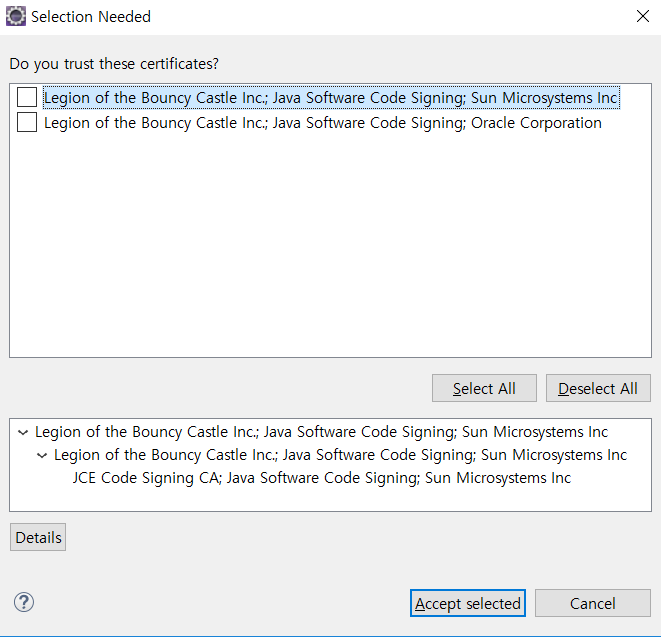The width and height of the screenshot is (661, 637).
Task: Click the Selection Needed title text
Action: click(91, 17)
